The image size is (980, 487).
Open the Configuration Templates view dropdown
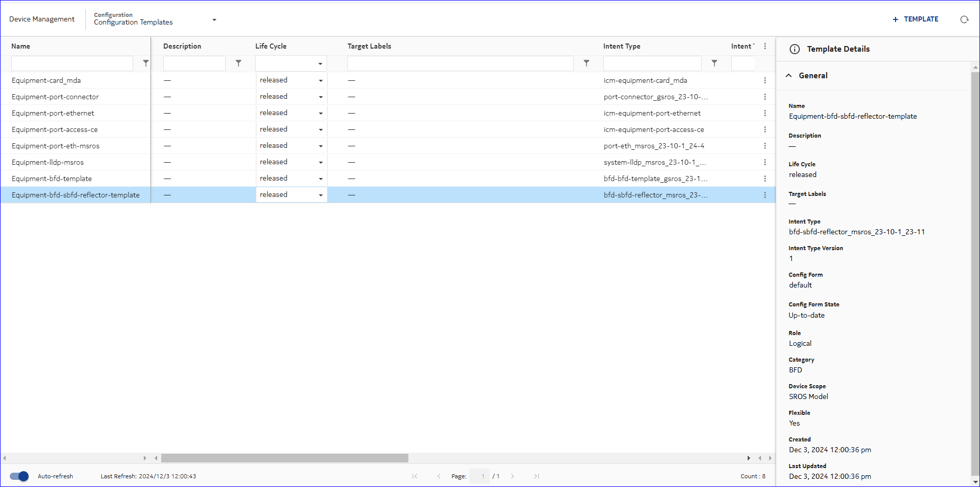click(x=214, y=20)
